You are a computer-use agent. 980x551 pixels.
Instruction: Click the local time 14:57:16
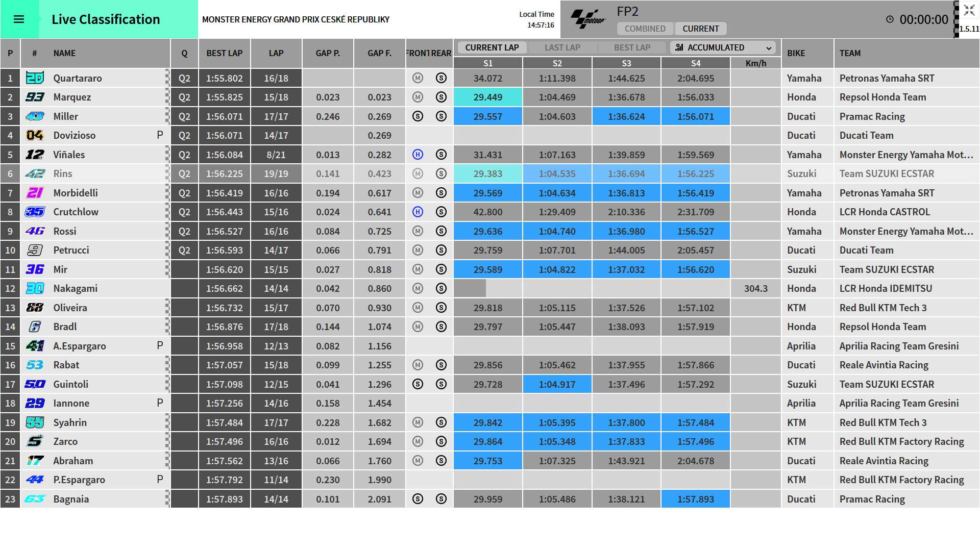541,25
